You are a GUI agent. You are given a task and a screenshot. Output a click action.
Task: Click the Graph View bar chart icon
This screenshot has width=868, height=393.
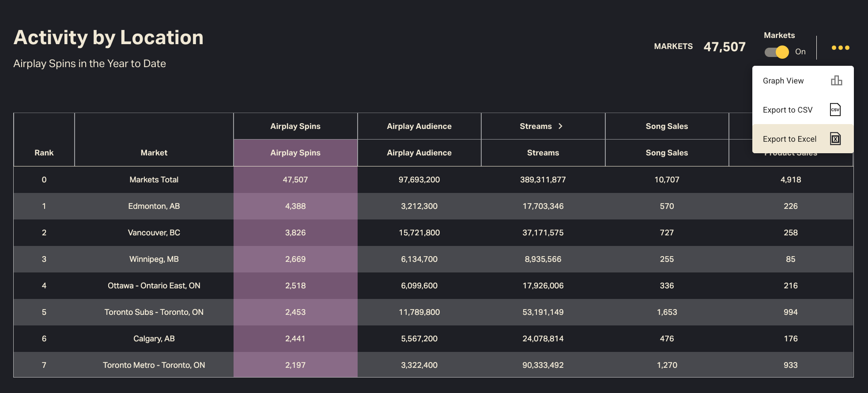pyautogui.click(x=836, y=81)
